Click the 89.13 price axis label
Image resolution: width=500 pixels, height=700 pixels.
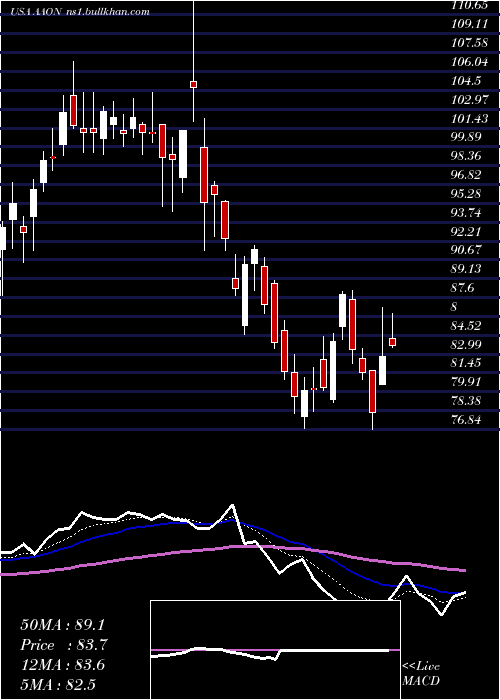click(467, 269)
